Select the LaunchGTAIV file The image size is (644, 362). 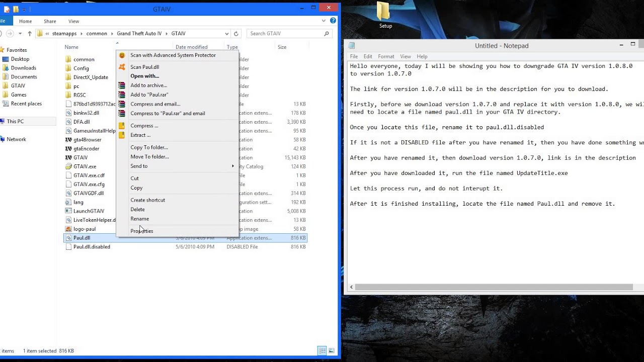89,211
